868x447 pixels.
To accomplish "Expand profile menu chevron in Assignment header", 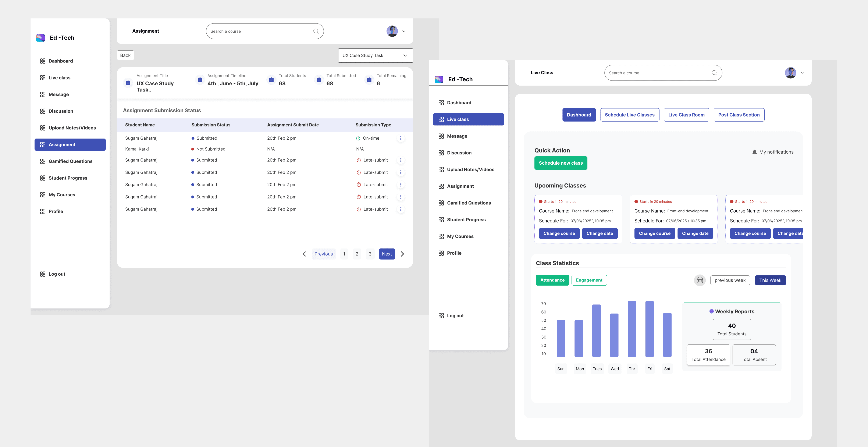I will point(404,31).
